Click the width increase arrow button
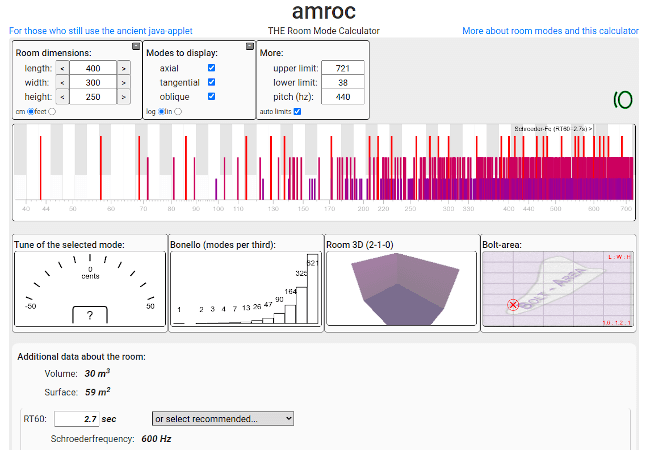 124,82
